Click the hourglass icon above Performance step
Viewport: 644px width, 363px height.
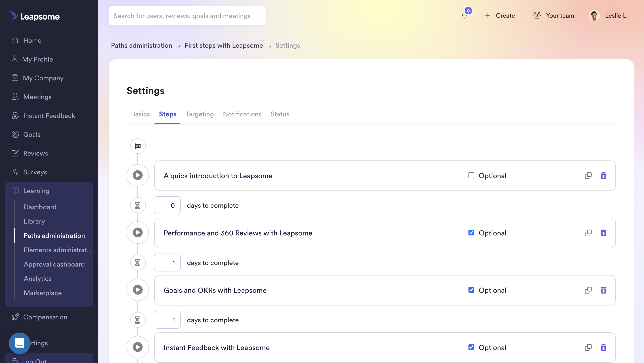[137, 205]
